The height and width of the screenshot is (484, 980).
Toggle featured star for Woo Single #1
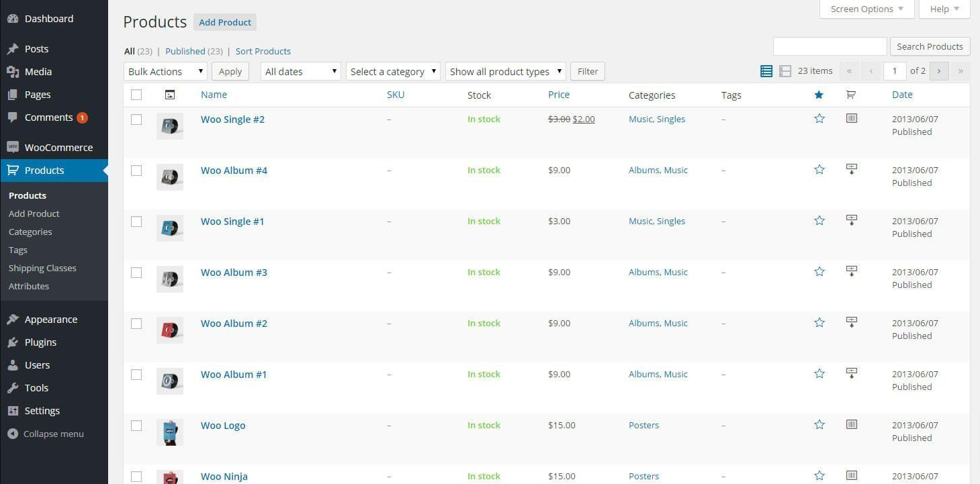coord(819,221)
